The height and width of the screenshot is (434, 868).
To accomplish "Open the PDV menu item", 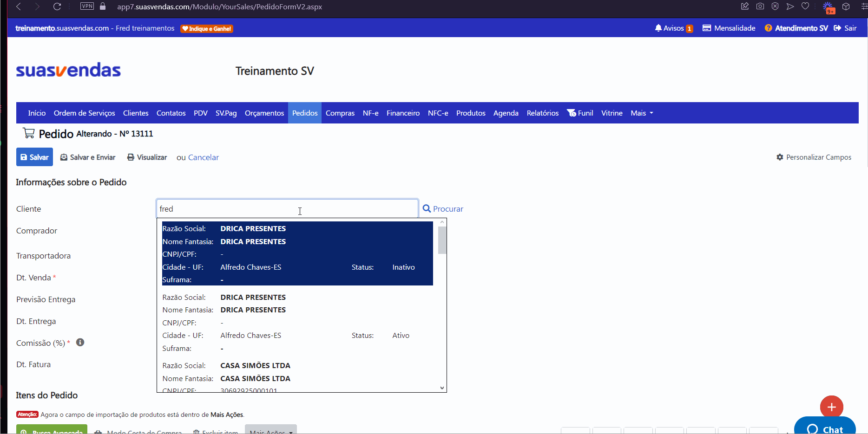I will (x=201, y=113).
